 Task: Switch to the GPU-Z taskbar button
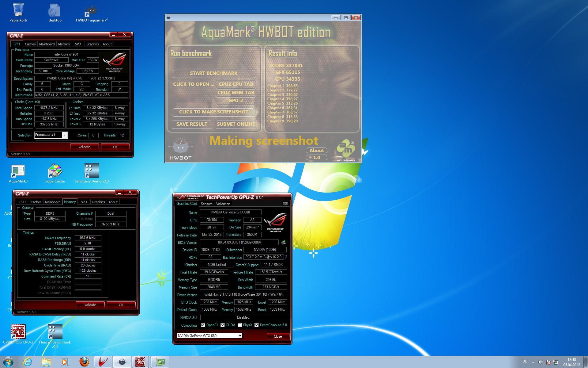[160, 362]
